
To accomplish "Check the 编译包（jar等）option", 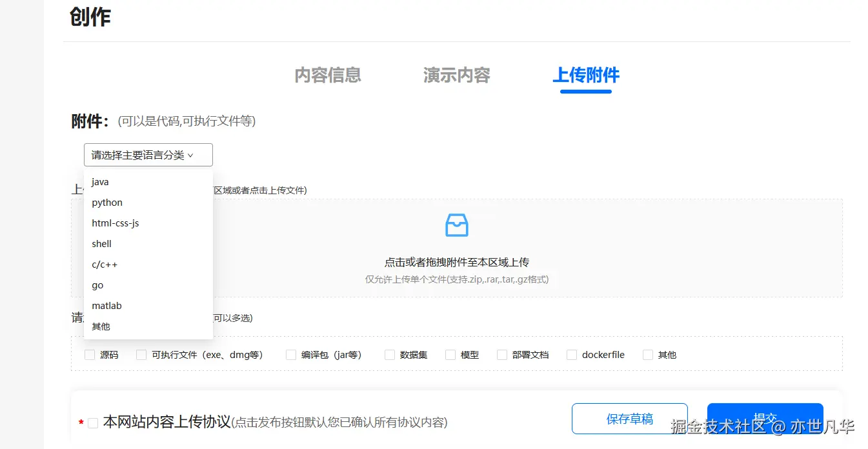I will pyautogui.click(x=290, y=354).
